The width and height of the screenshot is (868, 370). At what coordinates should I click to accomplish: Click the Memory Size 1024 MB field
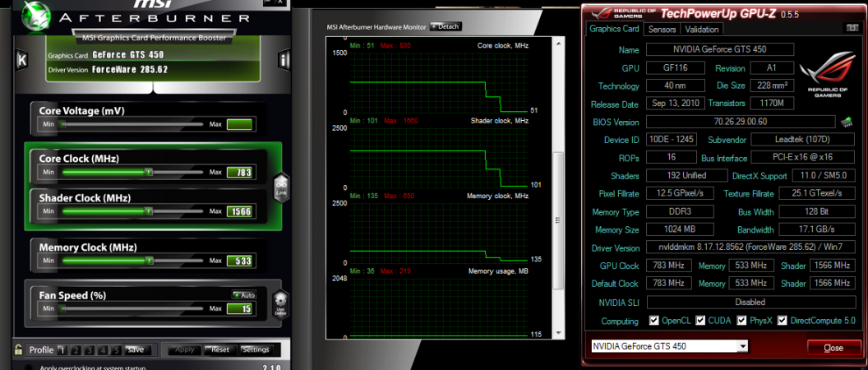pyautogui.click(x=681, y=229)
